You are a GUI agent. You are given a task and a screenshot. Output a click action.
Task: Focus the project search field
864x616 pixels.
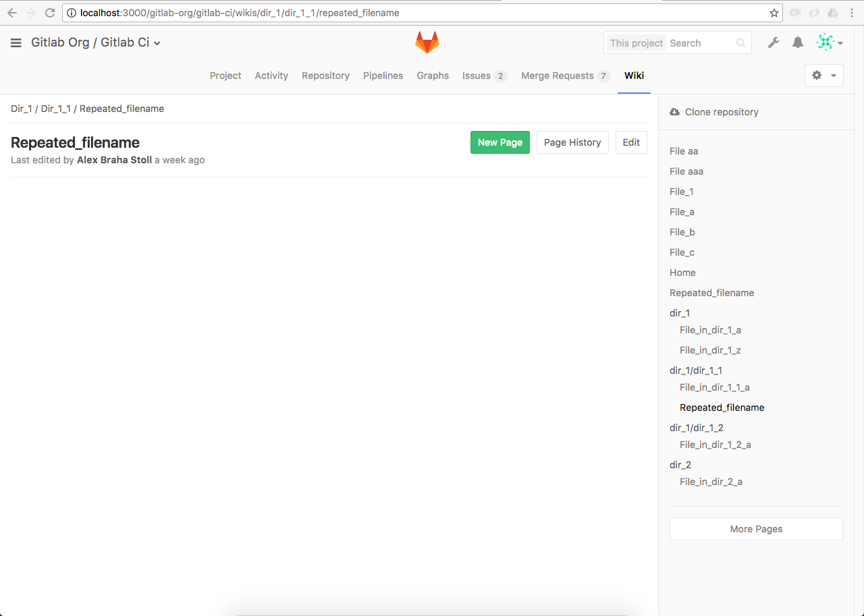coord(702,43)
